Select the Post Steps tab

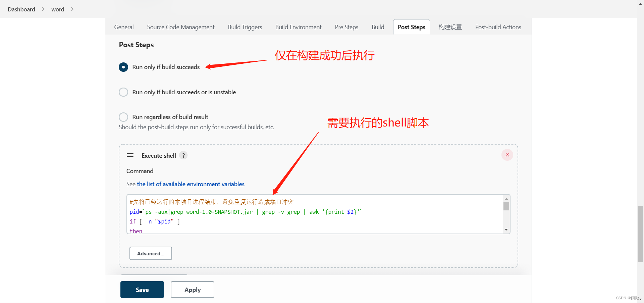pyautogui.click(x=412, y=27)
